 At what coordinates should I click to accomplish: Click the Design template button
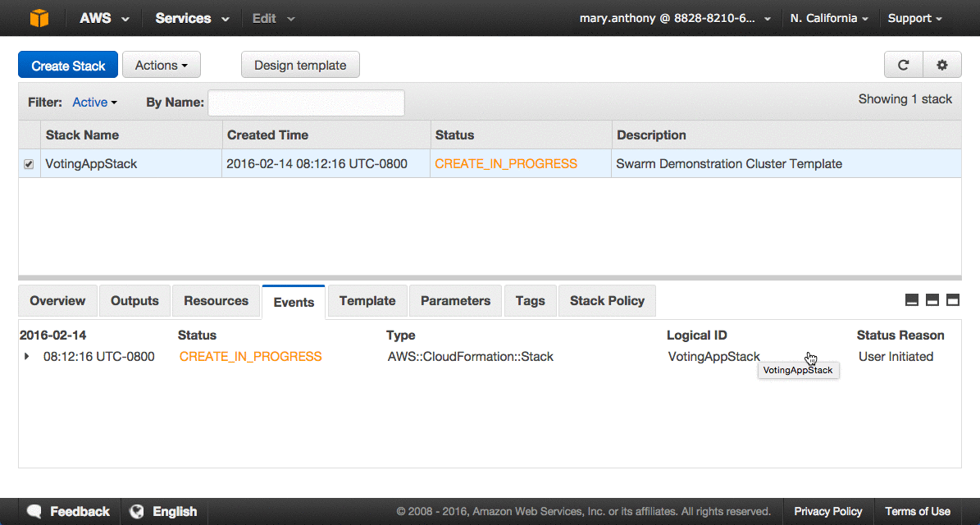[300, 66]
